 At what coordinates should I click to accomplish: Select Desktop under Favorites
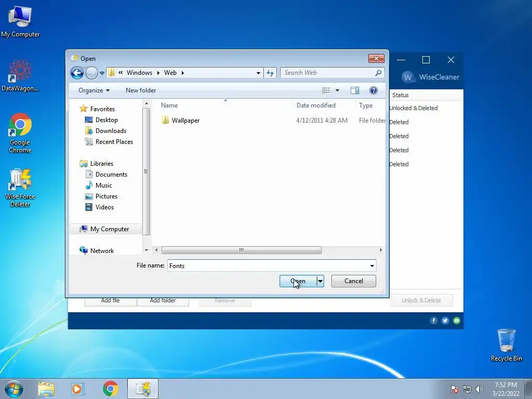click(107, 120)
